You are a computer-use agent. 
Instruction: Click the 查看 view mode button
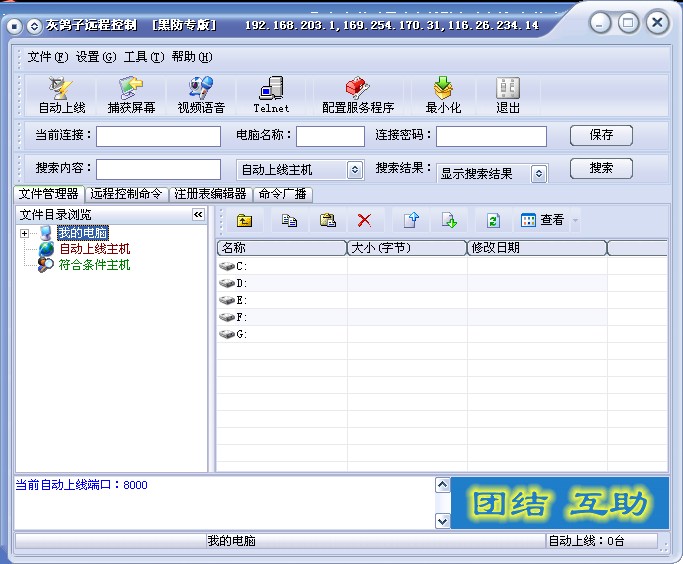[x=542, y=220]
